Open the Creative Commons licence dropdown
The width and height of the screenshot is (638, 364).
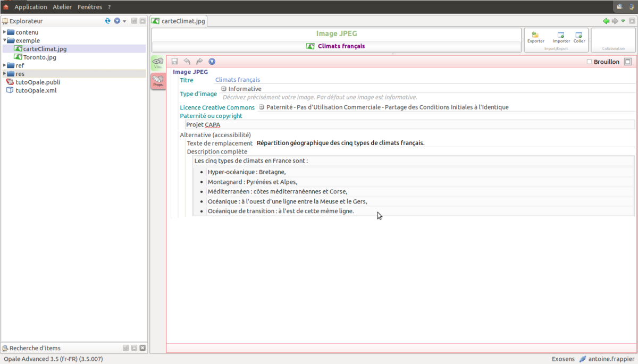(262, 107)
